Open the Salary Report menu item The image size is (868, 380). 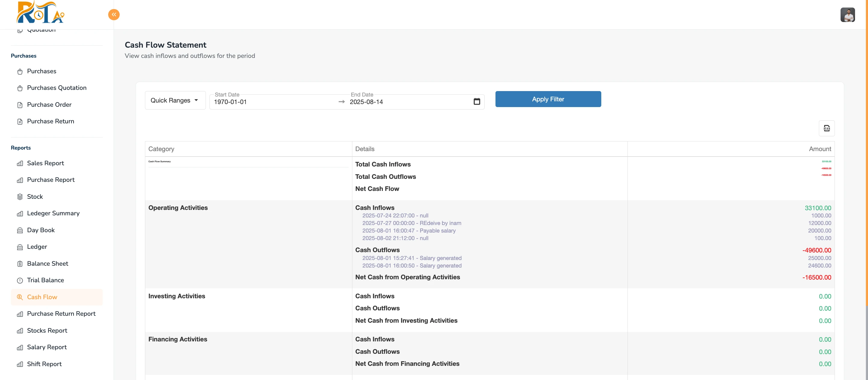(47, 347)
